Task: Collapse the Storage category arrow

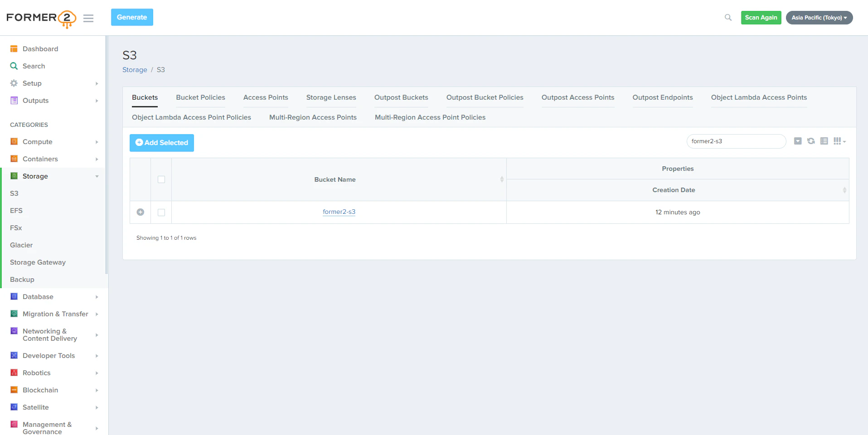Action: click(x=97, y=176)
